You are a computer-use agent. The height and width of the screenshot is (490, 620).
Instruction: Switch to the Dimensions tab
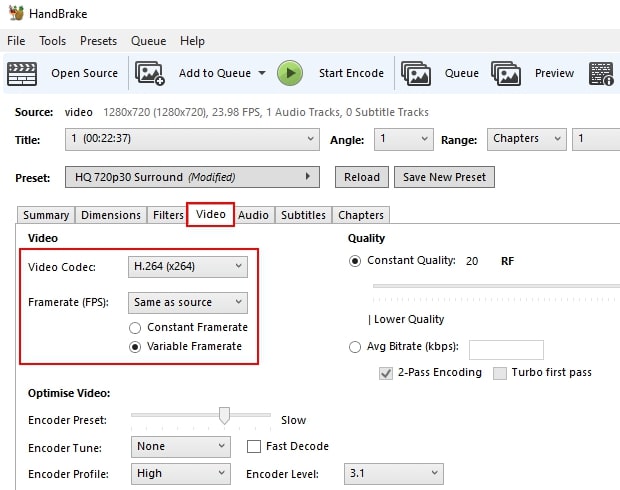[x=111, y=215]
